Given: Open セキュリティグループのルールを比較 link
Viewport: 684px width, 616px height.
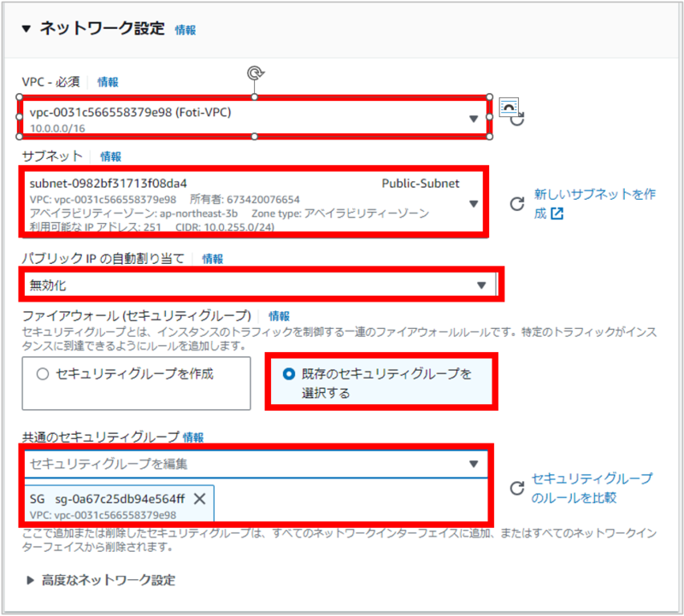Looking at the screenshot, I should (x=592, y=488).
